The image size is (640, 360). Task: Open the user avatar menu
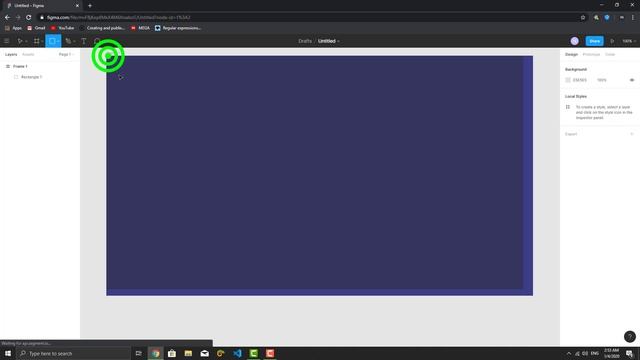point(575,41)
